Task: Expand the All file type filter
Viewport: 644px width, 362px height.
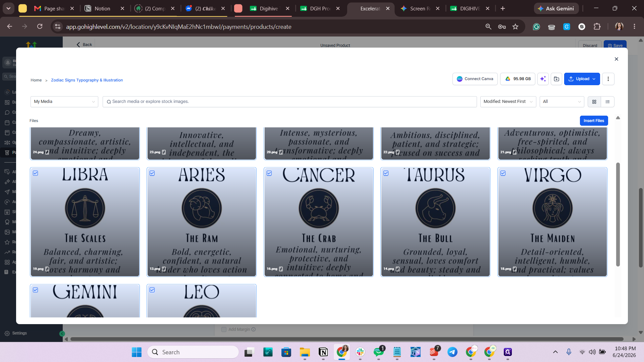Action: (x=562, y=102)
